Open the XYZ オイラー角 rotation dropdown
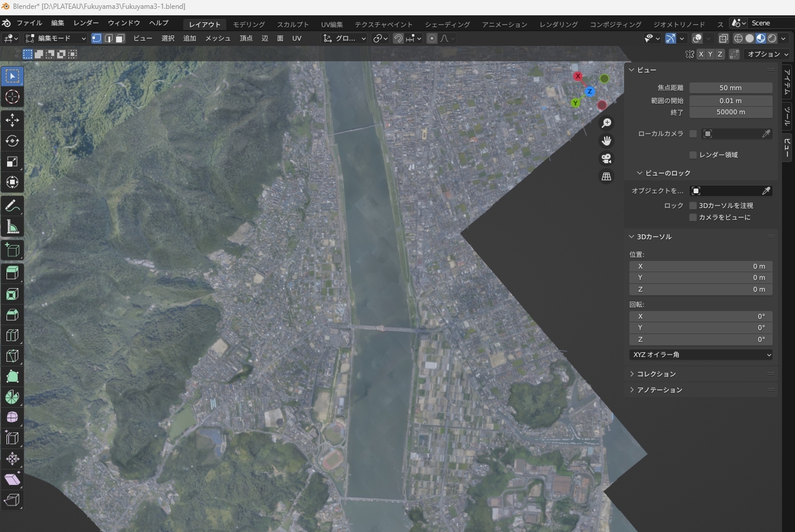The image size is (795, 532). pos(701,355)
